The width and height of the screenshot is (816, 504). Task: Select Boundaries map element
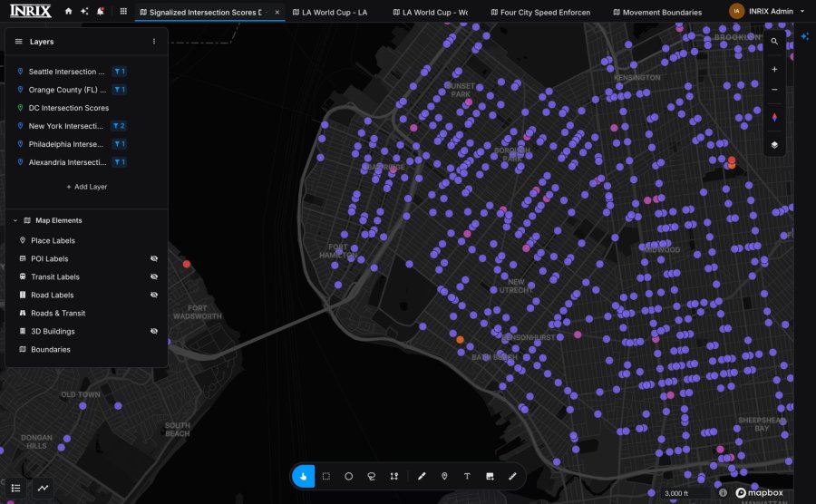click(x=51, y=350)
